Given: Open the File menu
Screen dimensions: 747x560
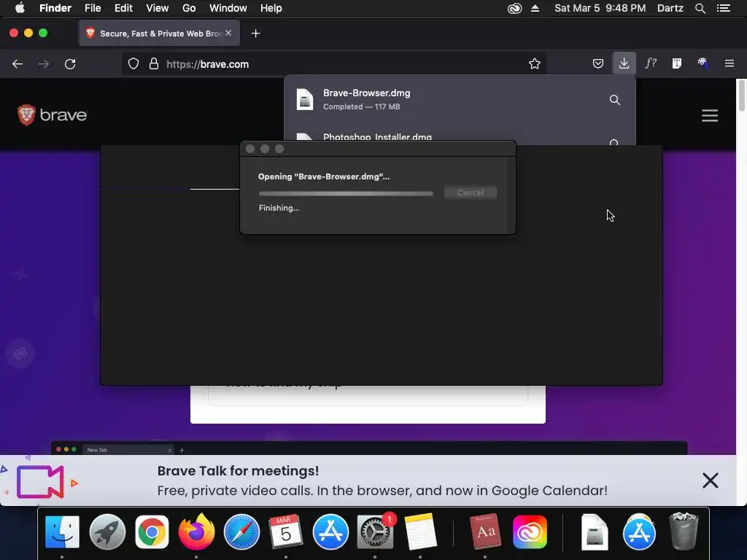Looking at the screenshot, I should pos(93,8).
